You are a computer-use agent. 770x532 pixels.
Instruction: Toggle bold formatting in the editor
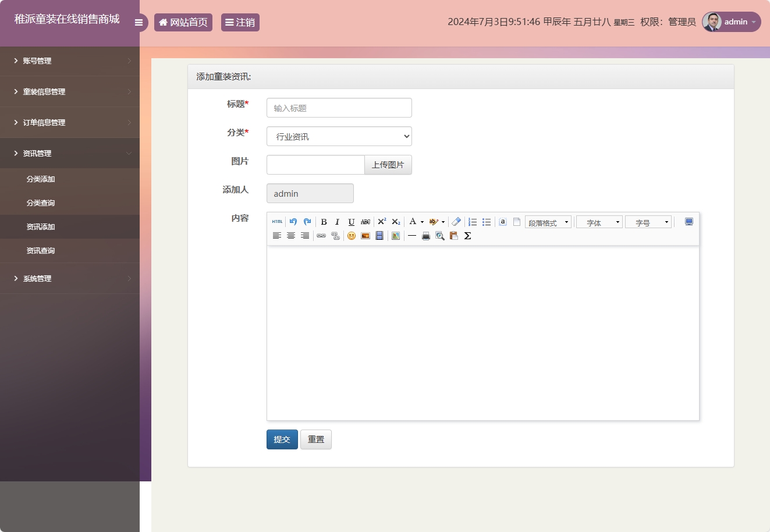tap(324, 222)
